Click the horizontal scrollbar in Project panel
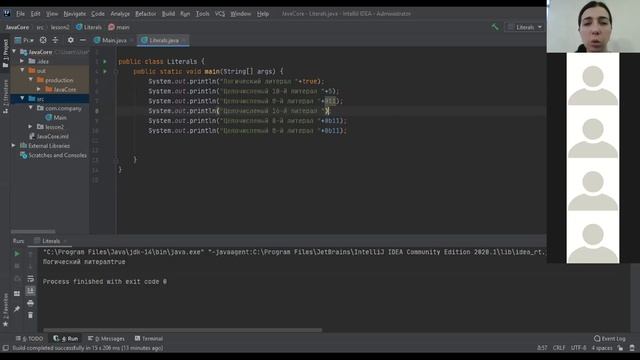The height and width of the screenshot is (360, 640). click(33, 231)
